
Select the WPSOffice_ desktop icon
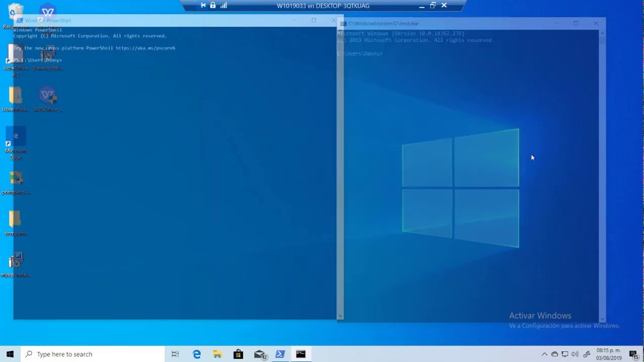pos(48,99)
